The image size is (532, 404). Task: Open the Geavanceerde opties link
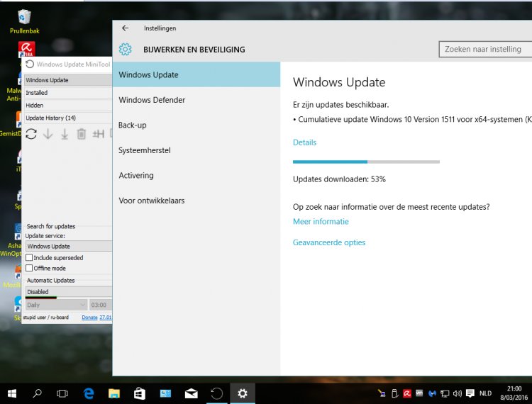329,242
